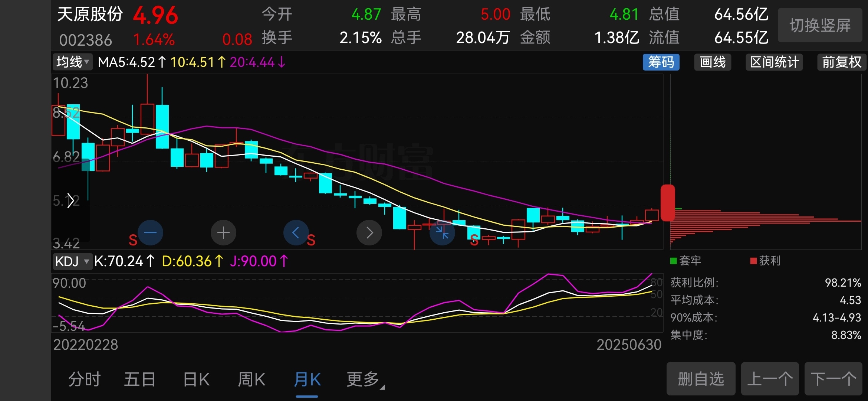The image size is (868, 401).
Task: Tap the 今开 4.87 value
Action: [x=366, y=14]
